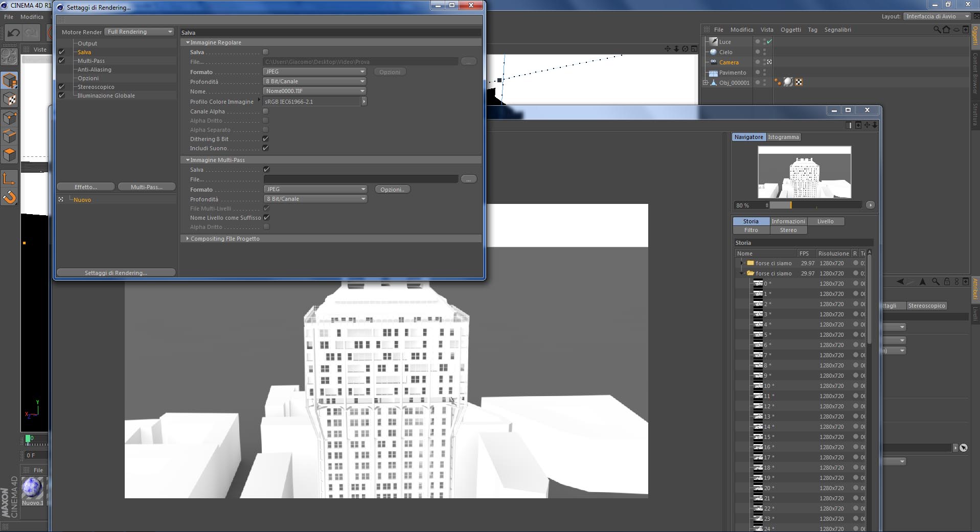Viewport: 980px width, 532px height.
Task: Activate the Snap magnet icon
Action: (x=10, y=197)
